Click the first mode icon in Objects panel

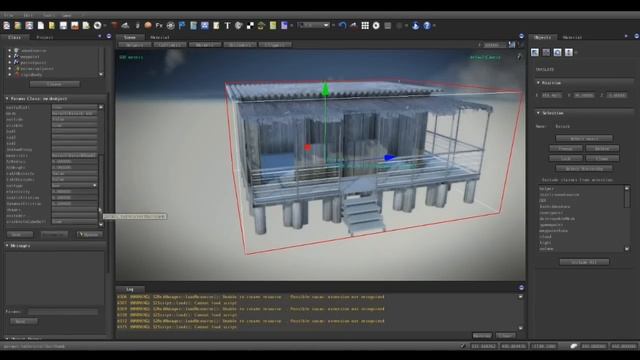pos(535,52)
